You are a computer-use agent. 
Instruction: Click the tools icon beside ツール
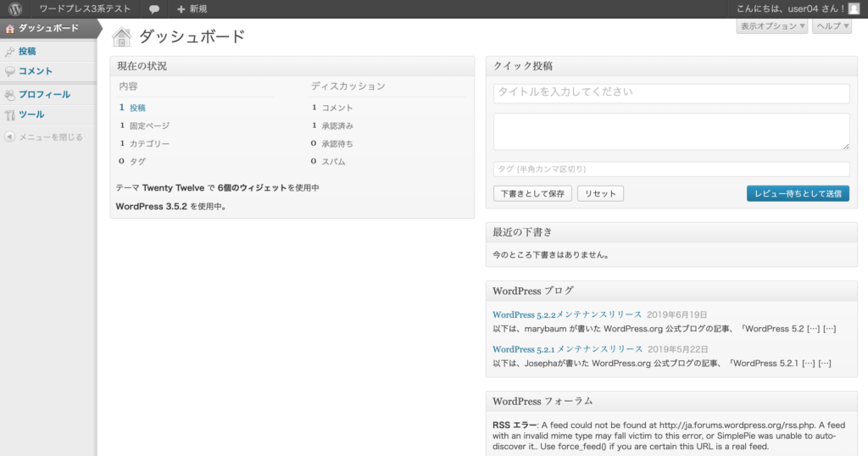click(9, 115)
